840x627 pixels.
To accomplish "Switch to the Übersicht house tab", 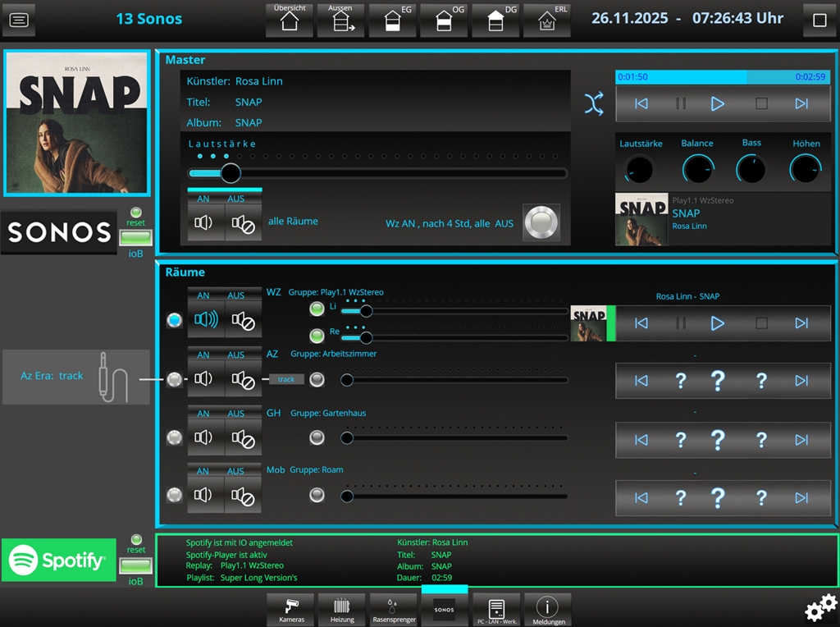I will point(290,21).
